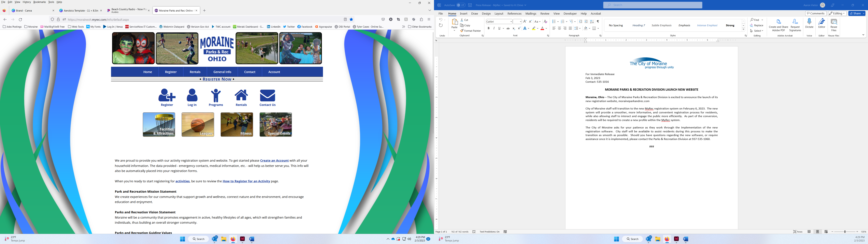Image resolution: width=868 pixels, height=244 pixels.
Task: Open Firefox Bookmarks menu
Action: point(40,2)
